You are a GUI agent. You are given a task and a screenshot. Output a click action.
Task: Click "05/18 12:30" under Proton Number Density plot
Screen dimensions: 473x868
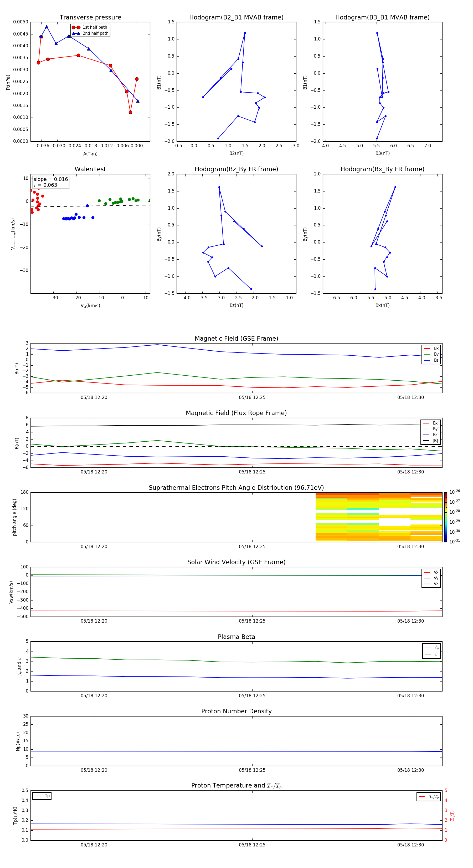(x=410, y=770)
